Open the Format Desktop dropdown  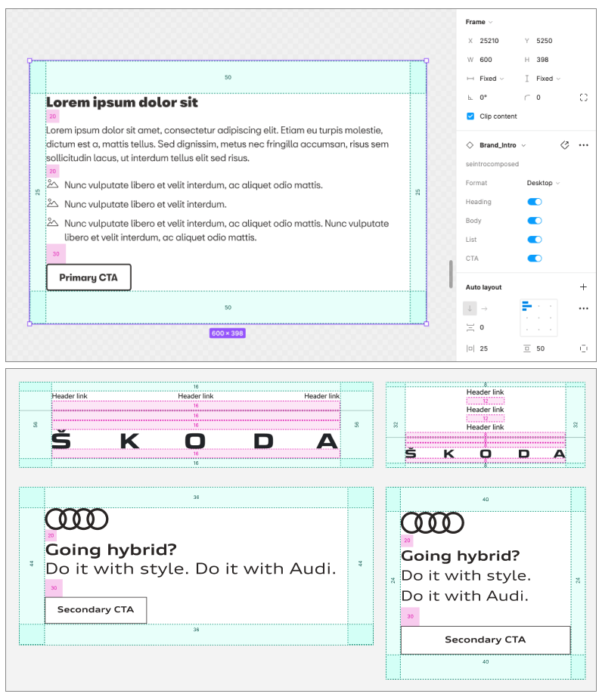click(543, 183)
